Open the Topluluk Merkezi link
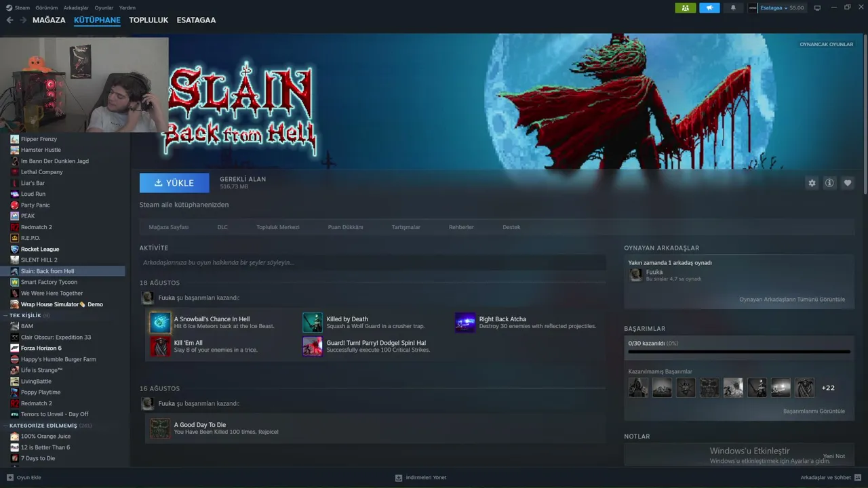Screen dimensions: 868x488 pos(278,227)
